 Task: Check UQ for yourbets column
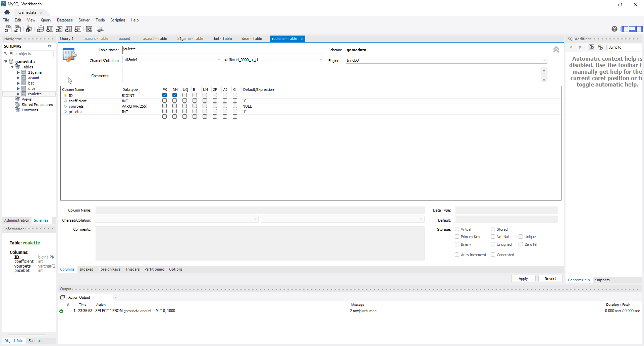[185, 106]
